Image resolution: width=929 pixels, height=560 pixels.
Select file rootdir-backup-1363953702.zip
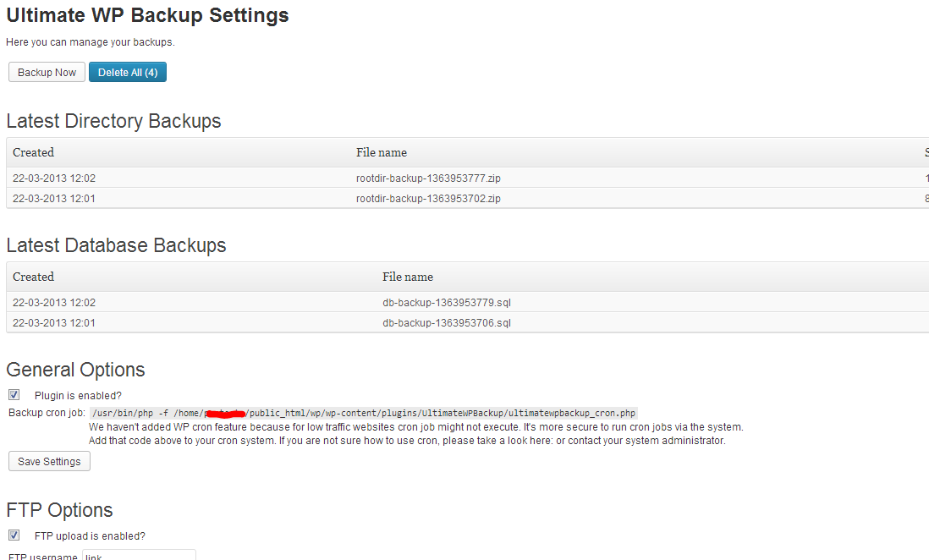point(428,199)
